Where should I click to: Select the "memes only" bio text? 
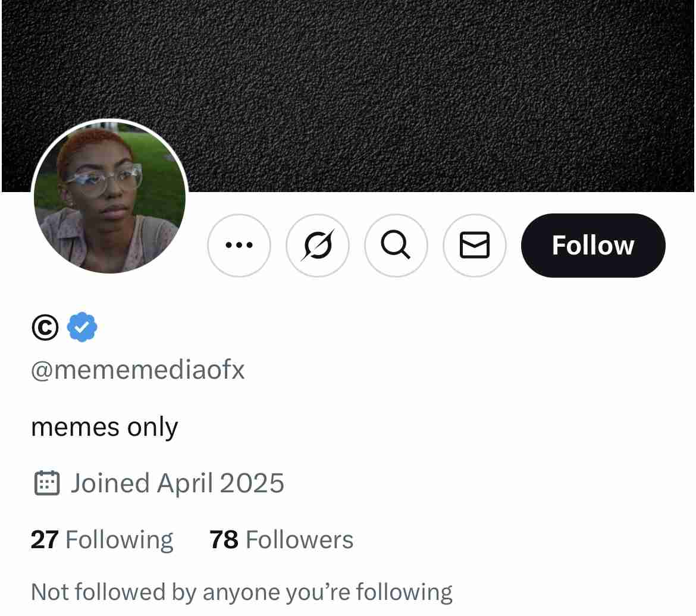point(104,427)
